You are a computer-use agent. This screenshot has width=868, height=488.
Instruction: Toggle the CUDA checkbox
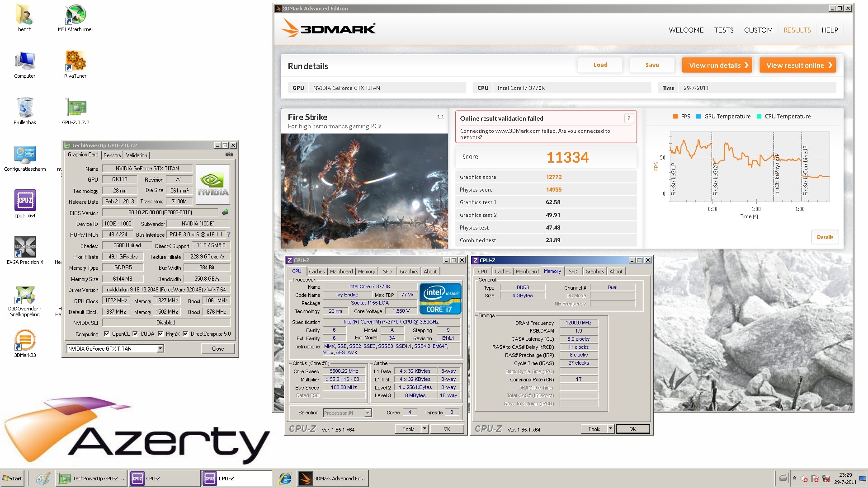[x=135, y=334]
